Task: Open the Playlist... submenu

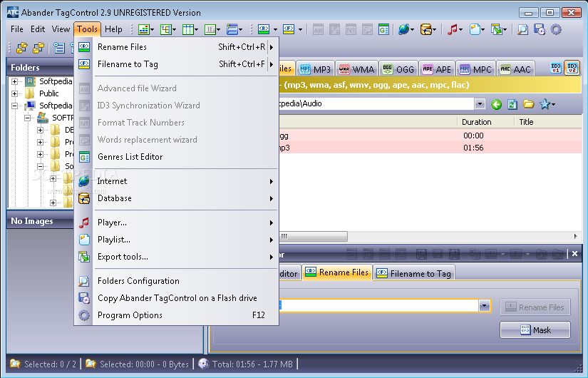Action: pos(177,240)
